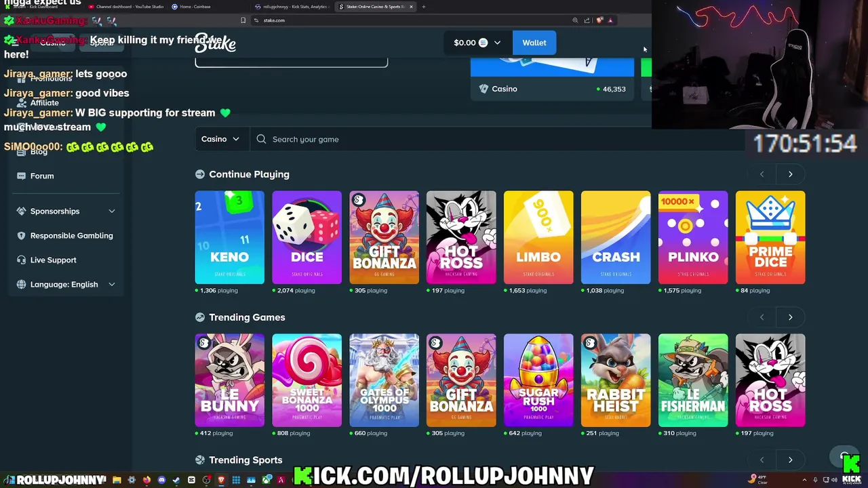This screenshot has height=488, width=868.
Task: Open Steam from the taskbar
Action: click(x=176, y=480)
